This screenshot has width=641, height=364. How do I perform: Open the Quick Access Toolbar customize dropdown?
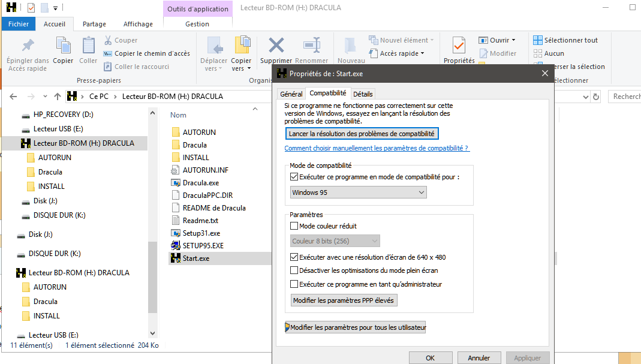(x=55, y=8)
